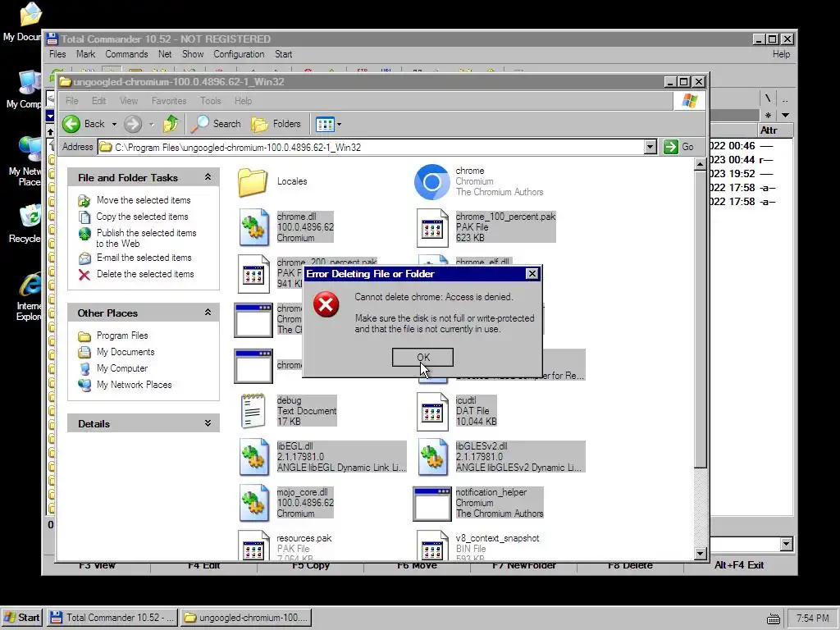Click OK in the error dialog
840x630 pixels.
422,358
